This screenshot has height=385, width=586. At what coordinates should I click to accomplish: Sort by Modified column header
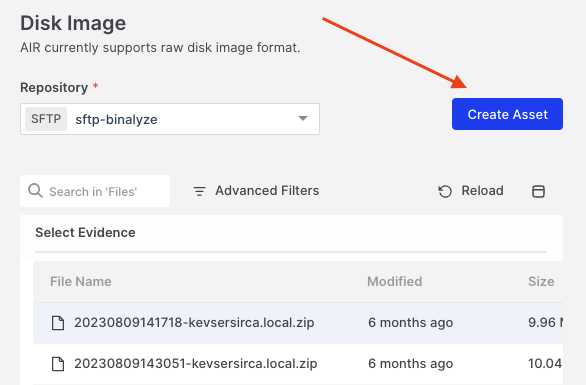[395, 281]
